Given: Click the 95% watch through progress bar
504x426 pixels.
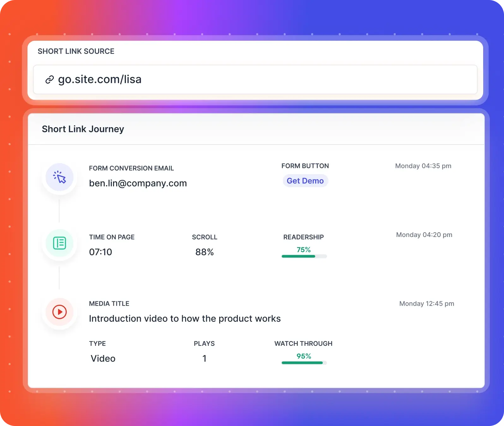Looking at the screenshot, I should pos(304,363).
